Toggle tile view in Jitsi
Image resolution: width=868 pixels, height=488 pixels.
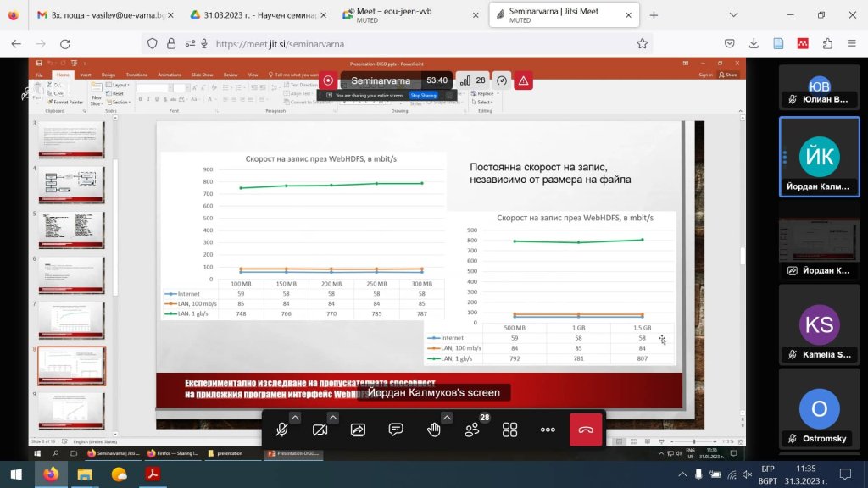pos(509,430)
